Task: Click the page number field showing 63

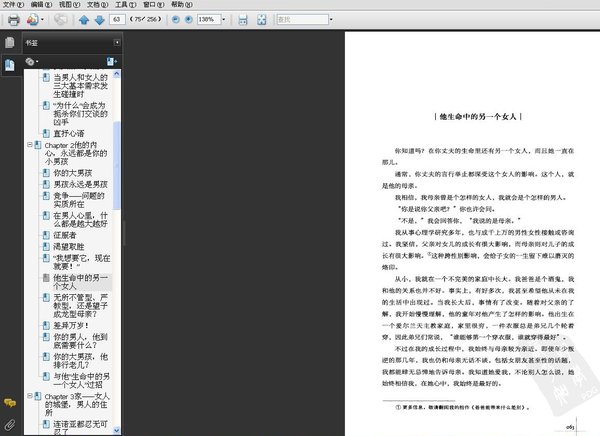Action: coord(117,19)
